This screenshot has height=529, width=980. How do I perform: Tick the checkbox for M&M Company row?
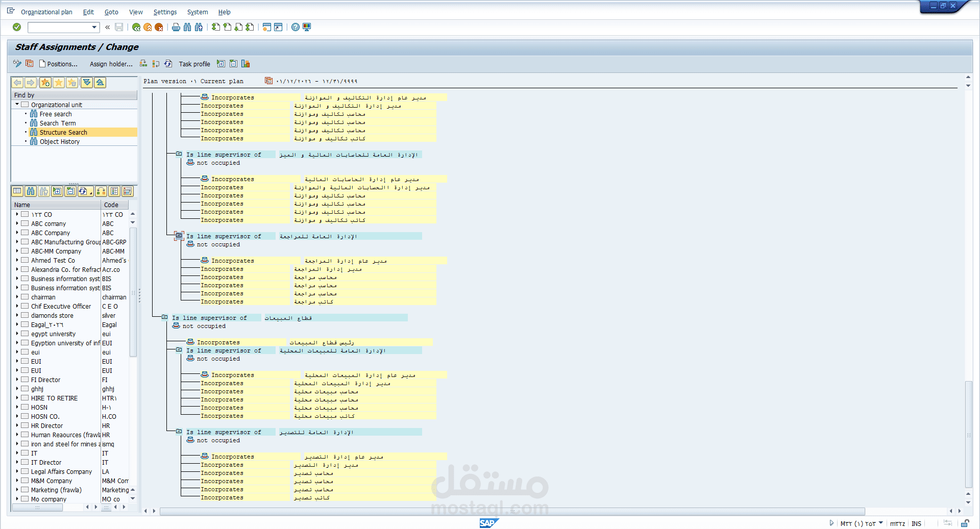tap(24, 481)
